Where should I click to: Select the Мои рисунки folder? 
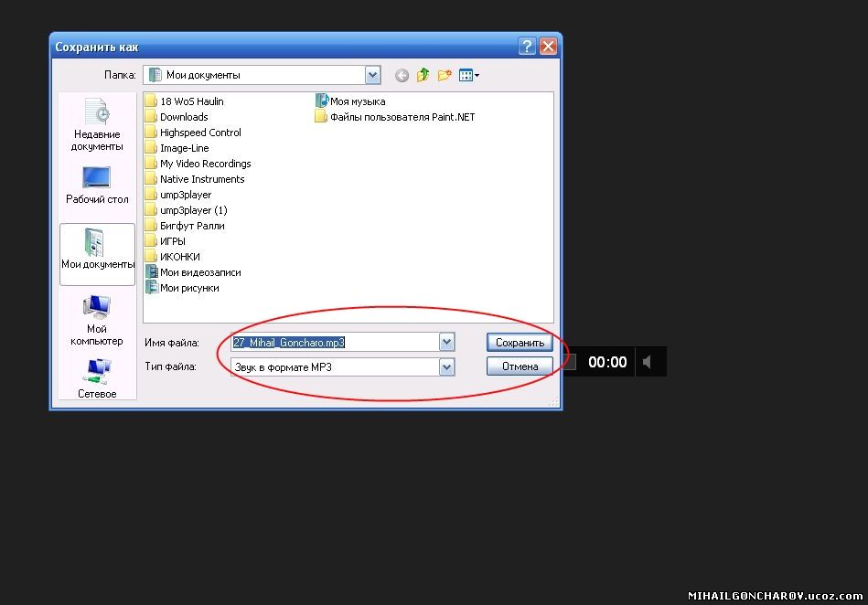182,288
